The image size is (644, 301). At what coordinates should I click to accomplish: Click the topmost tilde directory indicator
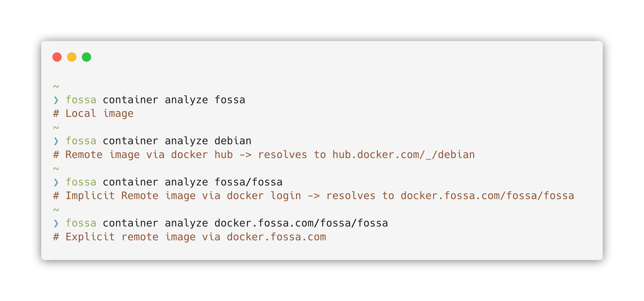click(56, 86)
